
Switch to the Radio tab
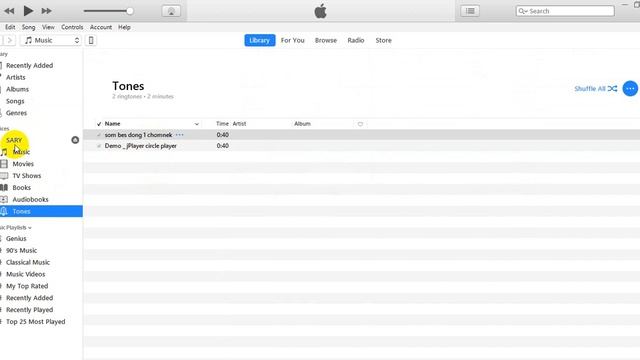356,40
